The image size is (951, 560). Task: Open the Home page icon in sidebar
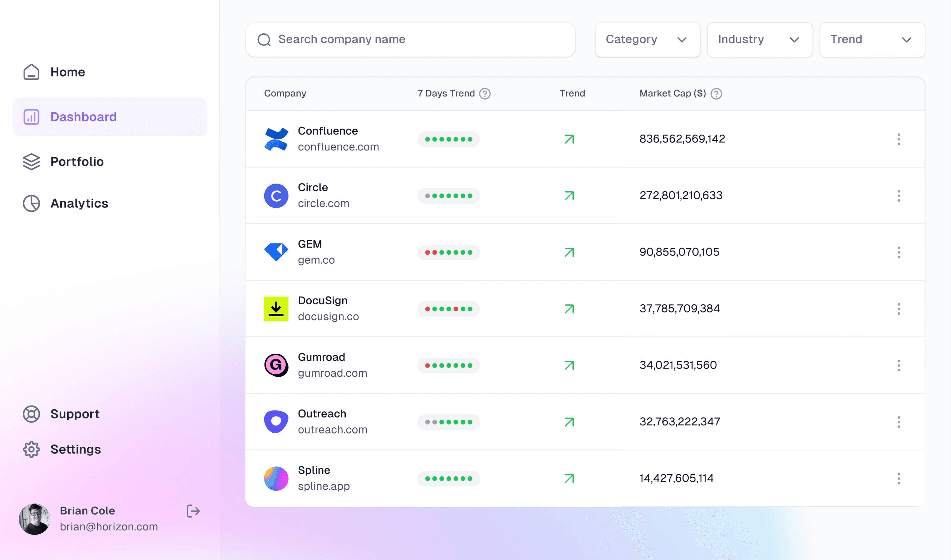(x=31, y=72)
